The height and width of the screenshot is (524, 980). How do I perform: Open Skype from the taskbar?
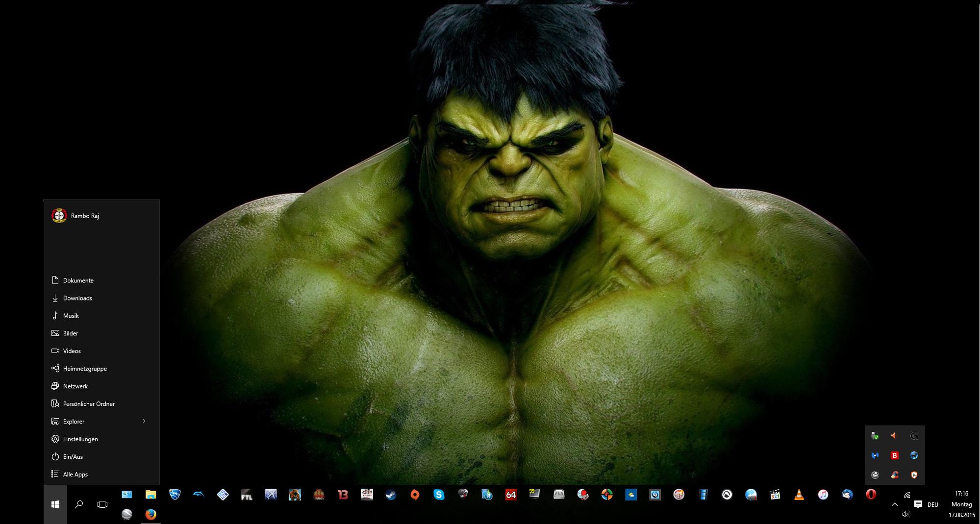coord(439,495)
